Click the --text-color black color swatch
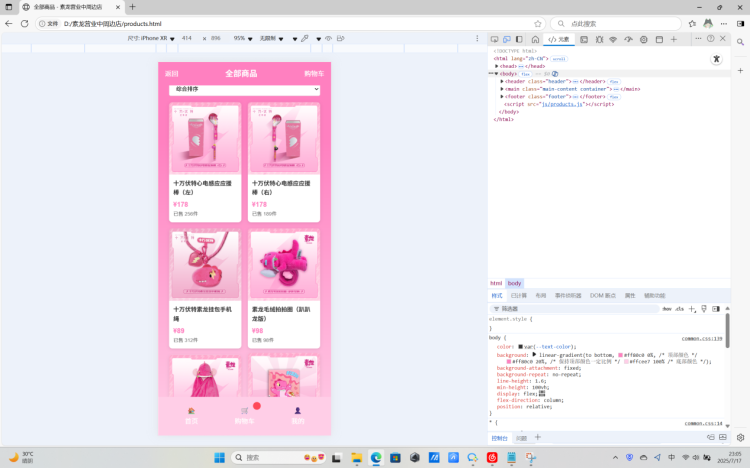750x468 pixels. pos(520,347)
